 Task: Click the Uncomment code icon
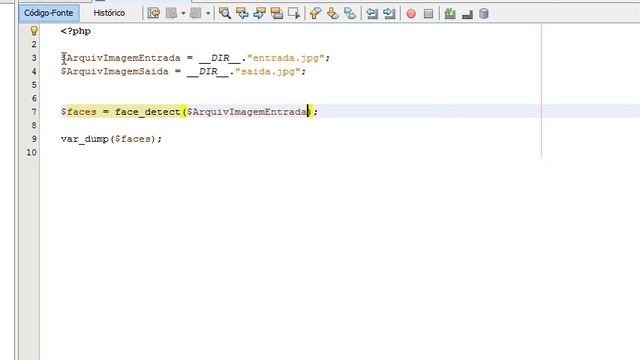point(467,14)
